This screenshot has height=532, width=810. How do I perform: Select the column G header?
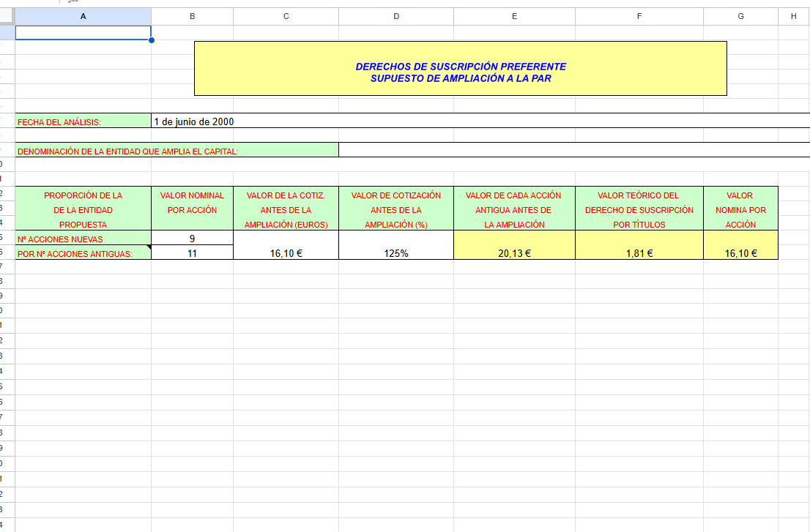(740, 15)
